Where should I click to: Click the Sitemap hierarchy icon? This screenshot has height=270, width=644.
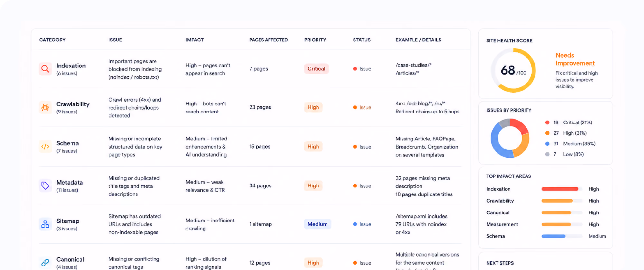point(45,224)
